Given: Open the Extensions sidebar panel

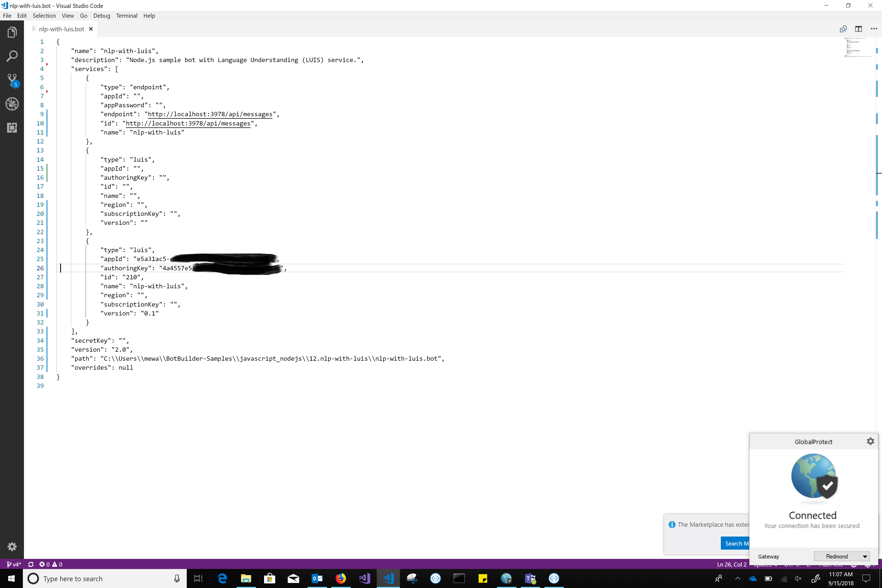Looking at the screenshot, I should point(12,128).
